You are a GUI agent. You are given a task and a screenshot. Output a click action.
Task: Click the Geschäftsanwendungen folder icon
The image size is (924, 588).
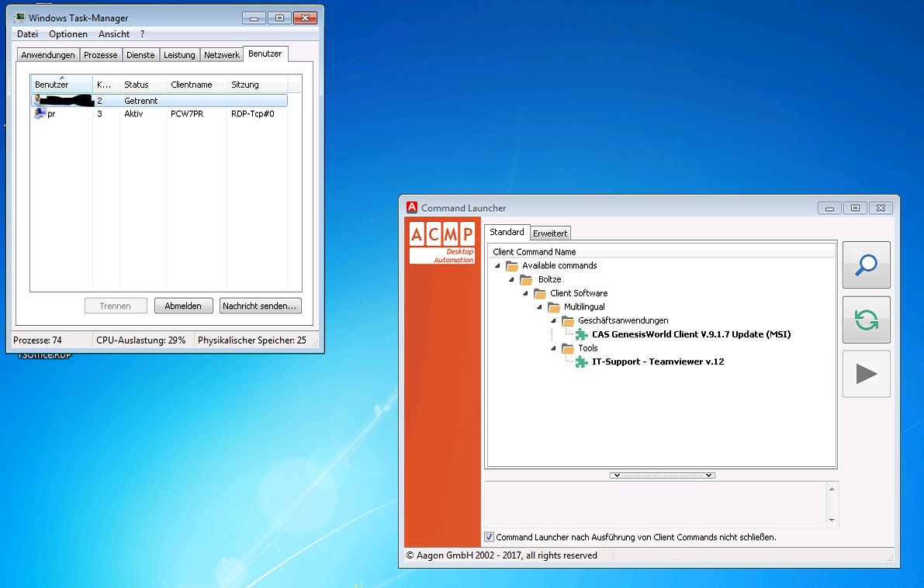(568, 320)
